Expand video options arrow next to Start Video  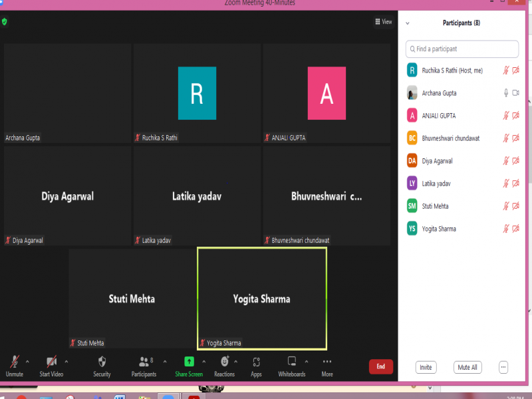(x=66, y=362)
